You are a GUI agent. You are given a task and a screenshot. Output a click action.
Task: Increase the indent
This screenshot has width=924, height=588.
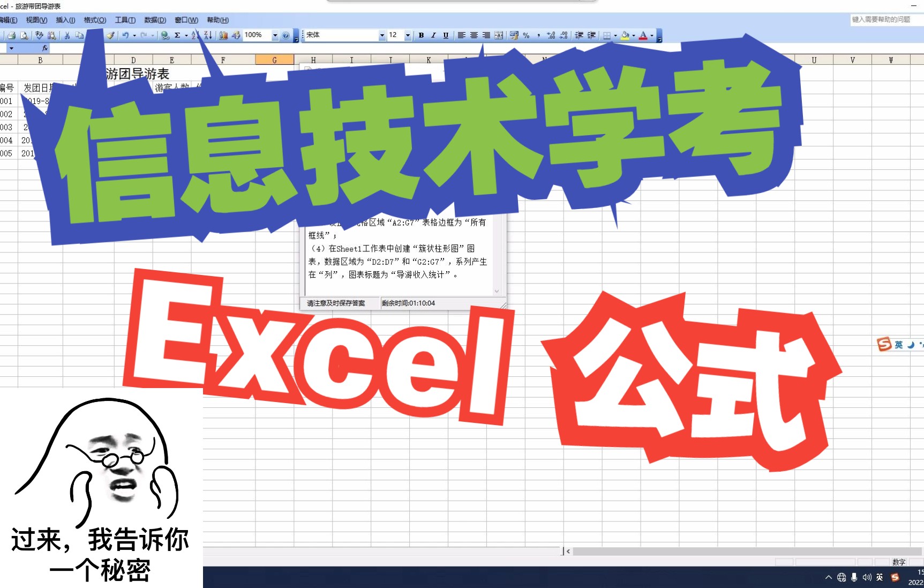(x=591, y=35)
